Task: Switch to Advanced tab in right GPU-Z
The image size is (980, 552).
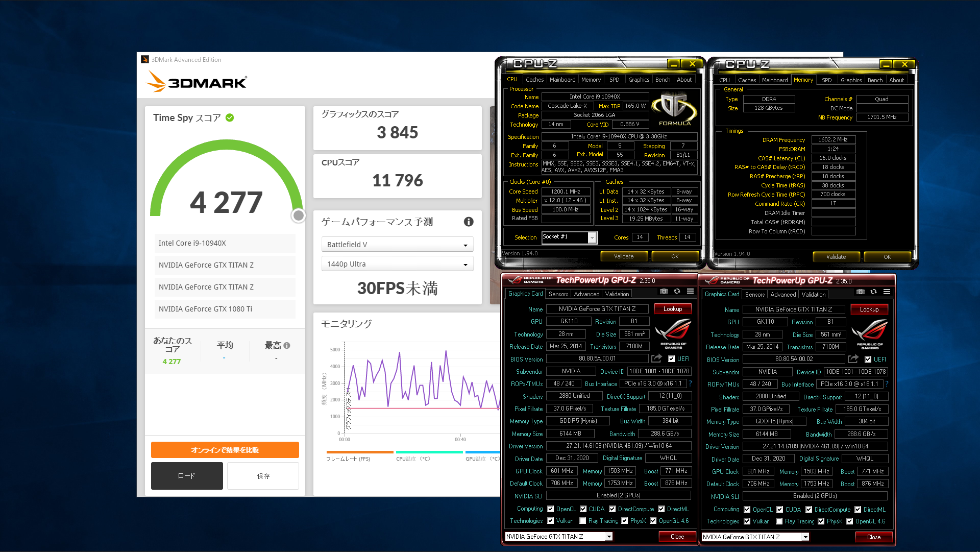Action: pyautogui.click(x=783, y=295)
